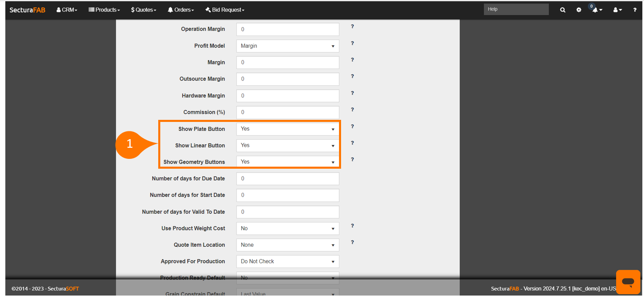The image size is (644, 298).
Task: Open the orange chat widget button
Action: 628,282
